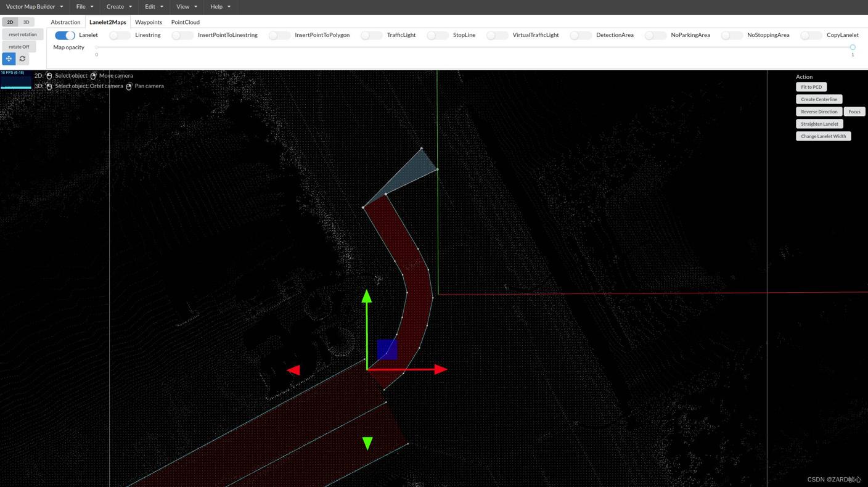Switch to the Waypoints tab
868x487 pixels.
click(x=149, y=22)
